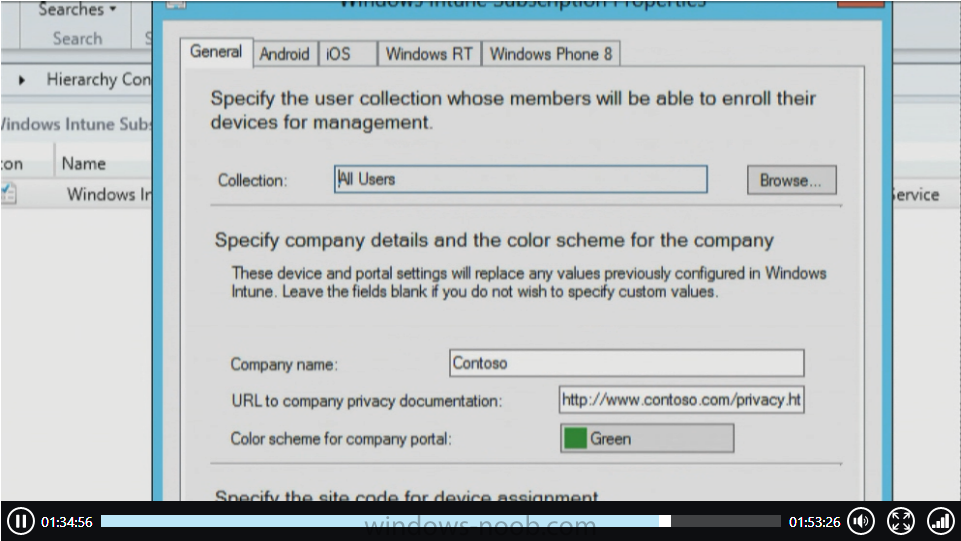Open the Windows Phone 8 tab

pyautogui.click(x=551, y=54)
